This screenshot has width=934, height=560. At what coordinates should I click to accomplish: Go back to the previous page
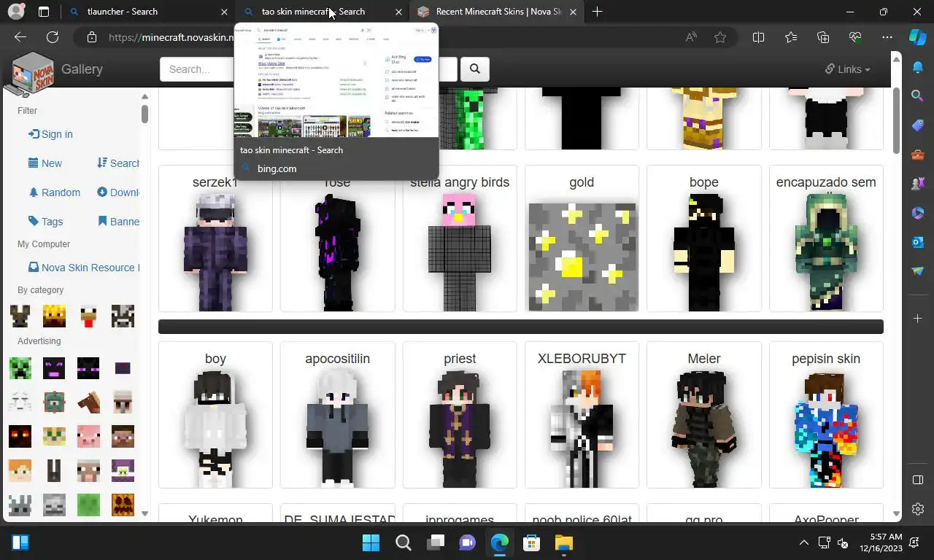tap(20, 37)
